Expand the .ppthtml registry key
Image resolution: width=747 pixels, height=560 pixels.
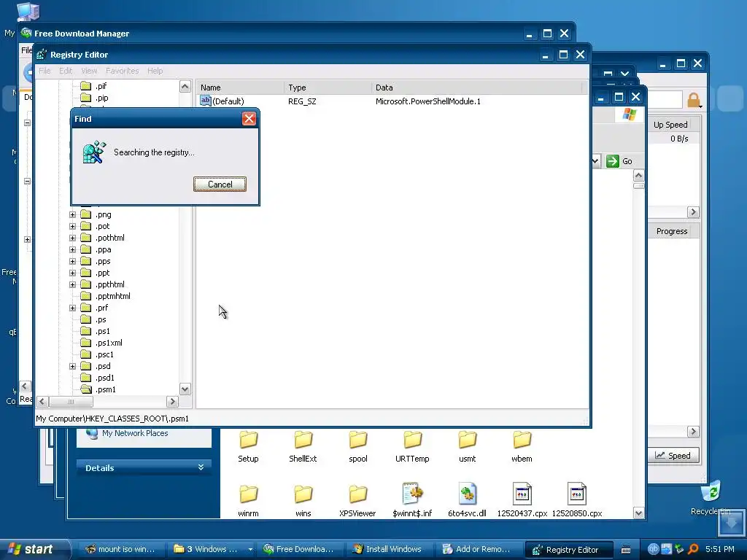pos(72,284)
